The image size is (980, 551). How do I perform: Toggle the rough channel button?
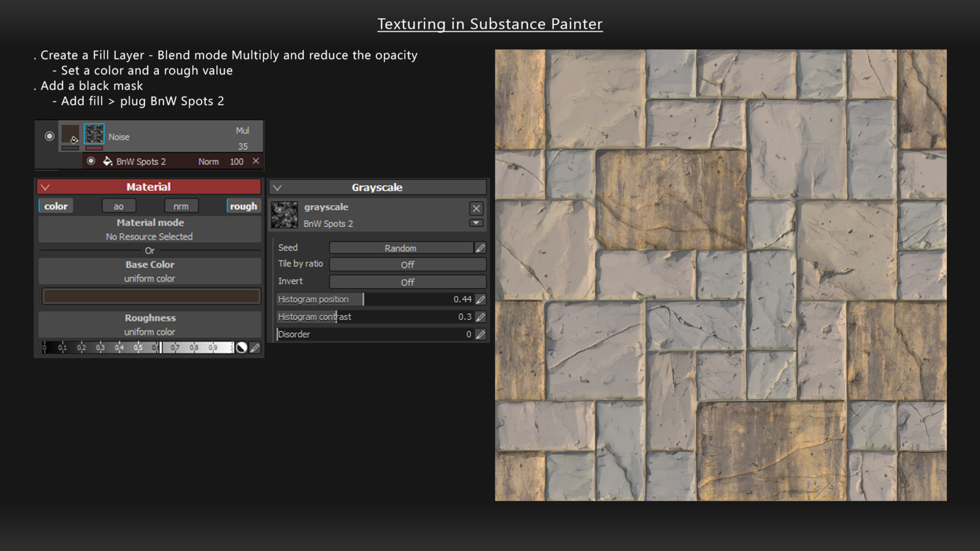(x=243, y=206)
